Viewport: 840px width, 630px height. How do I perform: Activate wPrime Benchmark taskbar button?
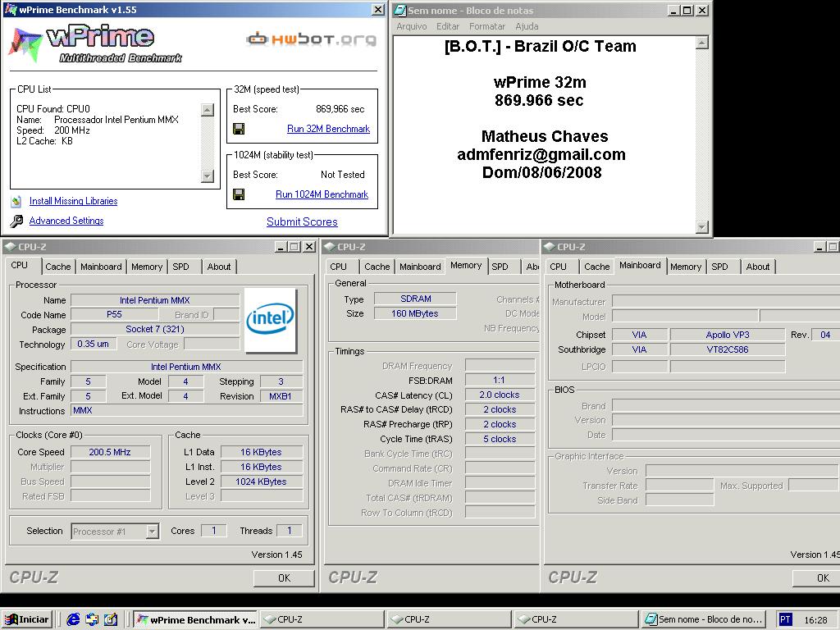(195, 619)
